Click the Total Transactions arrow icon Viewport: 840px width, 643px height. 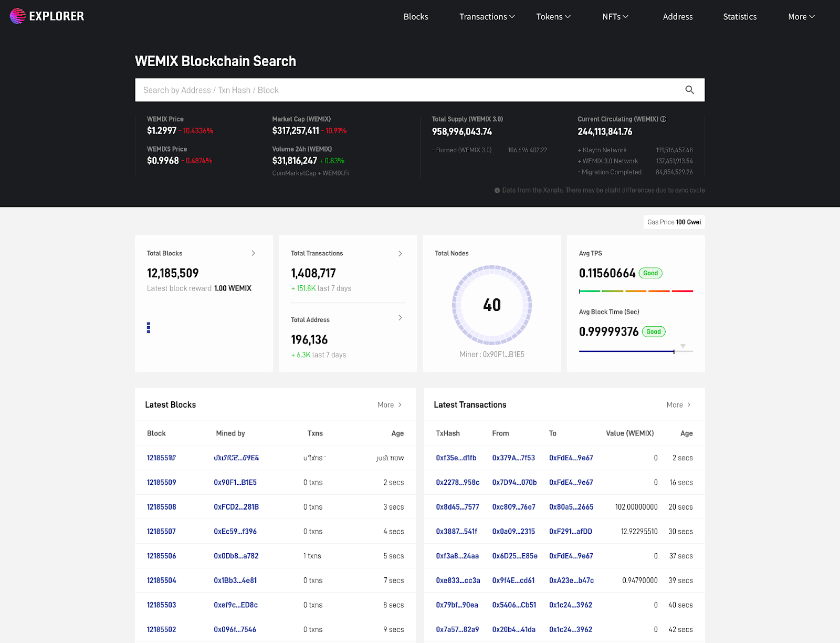[401, 254]
